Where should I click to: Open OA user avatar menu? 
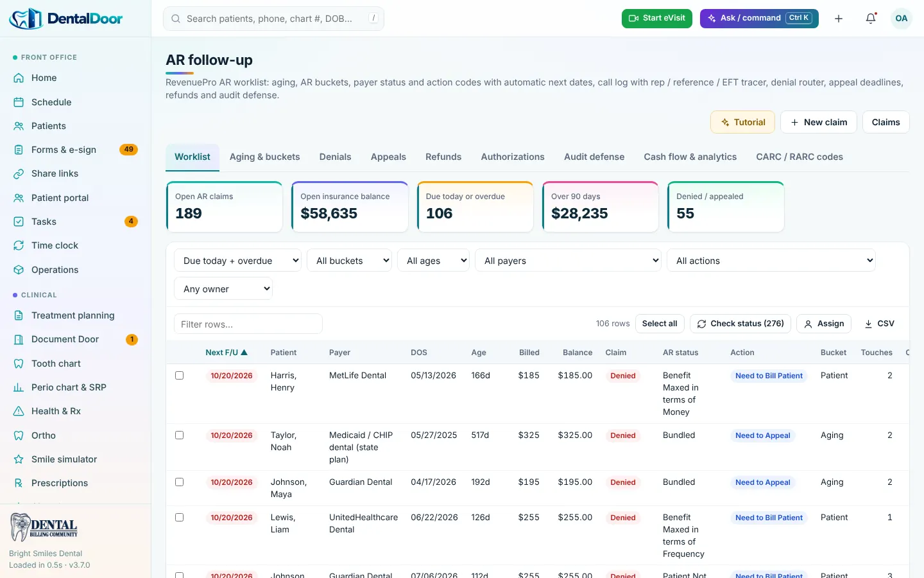902,19
